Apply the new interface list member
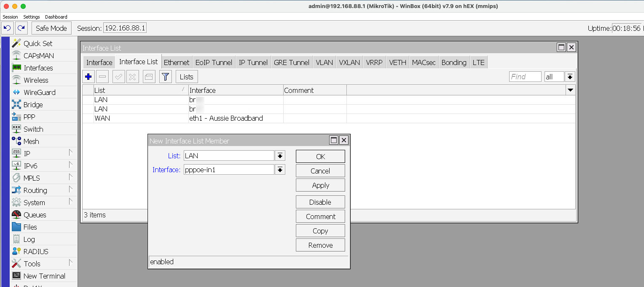The width and height of the screenshot is (644, 287). (x=320, y=185)
